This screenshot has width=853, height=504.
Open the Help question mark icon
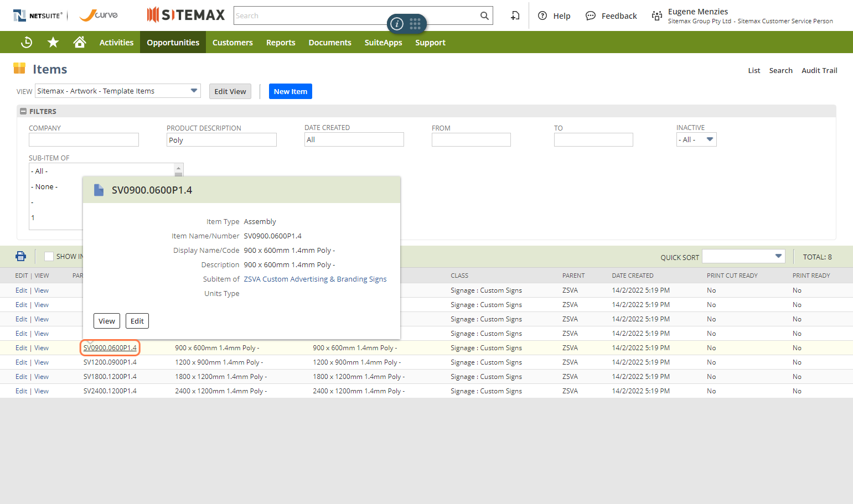coord(542,16)
